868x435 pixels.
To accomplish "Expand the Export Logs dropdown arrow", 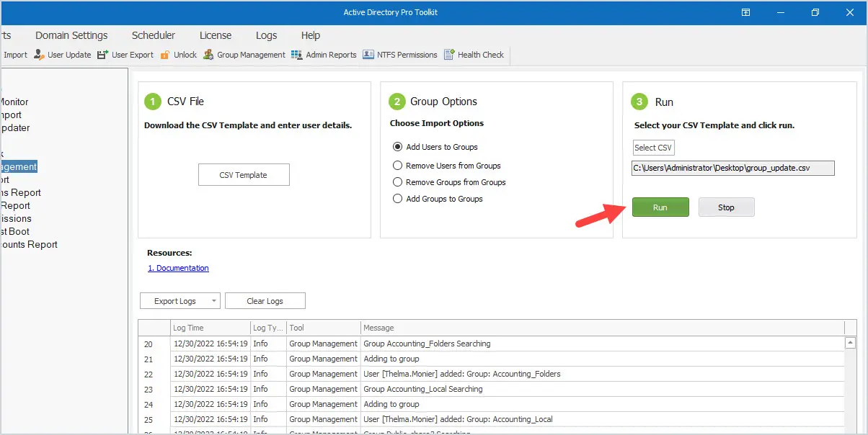I will click(x=214, y=301).
